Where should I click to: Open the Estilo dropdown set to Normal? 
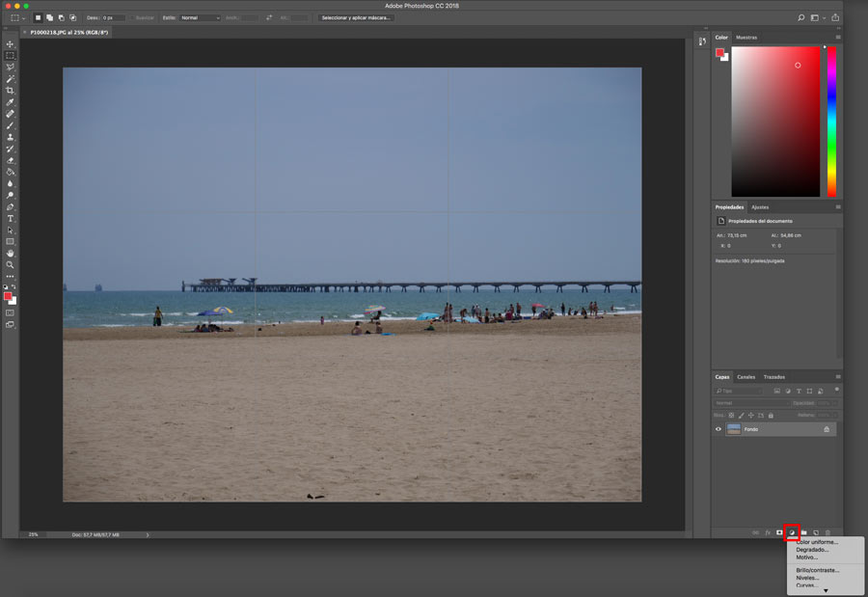pyautogui.click(x=201, y=17)
